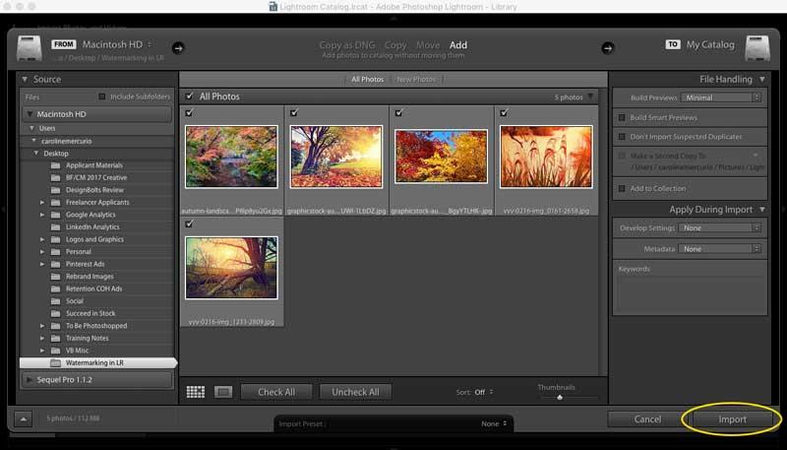
Task: Enable Include Subfolders checkbox
Action: click(102, 97)
